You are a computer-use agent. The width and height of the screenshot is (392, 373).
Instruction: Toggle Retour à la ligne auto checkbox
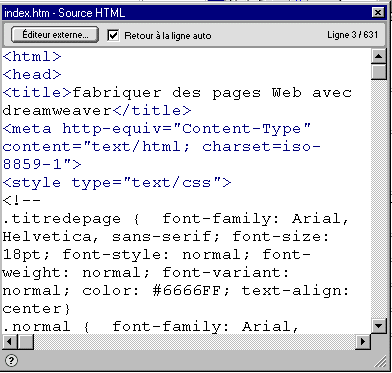(113, 35)
